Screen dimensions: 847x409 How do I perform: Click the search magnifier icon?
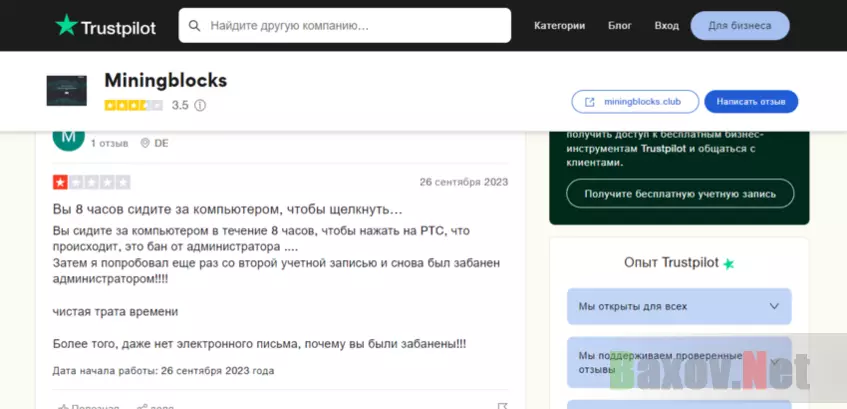coord(194,25)
